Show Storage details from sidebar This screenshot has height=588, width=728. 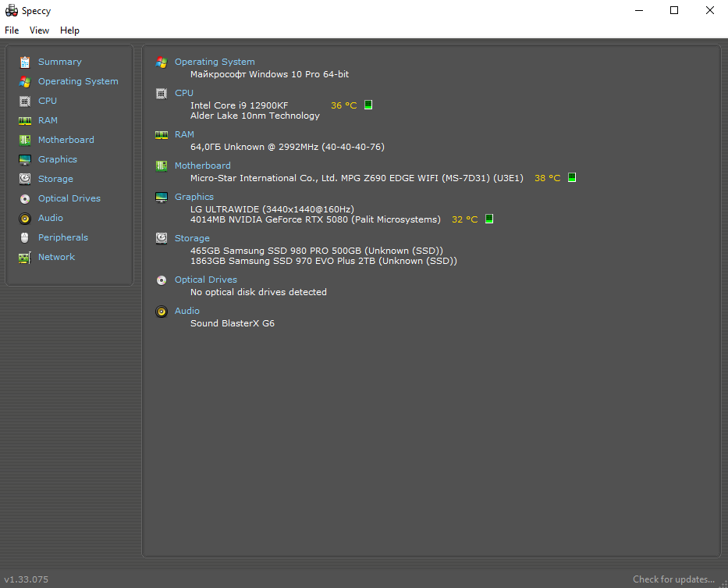tap(55, 179)
